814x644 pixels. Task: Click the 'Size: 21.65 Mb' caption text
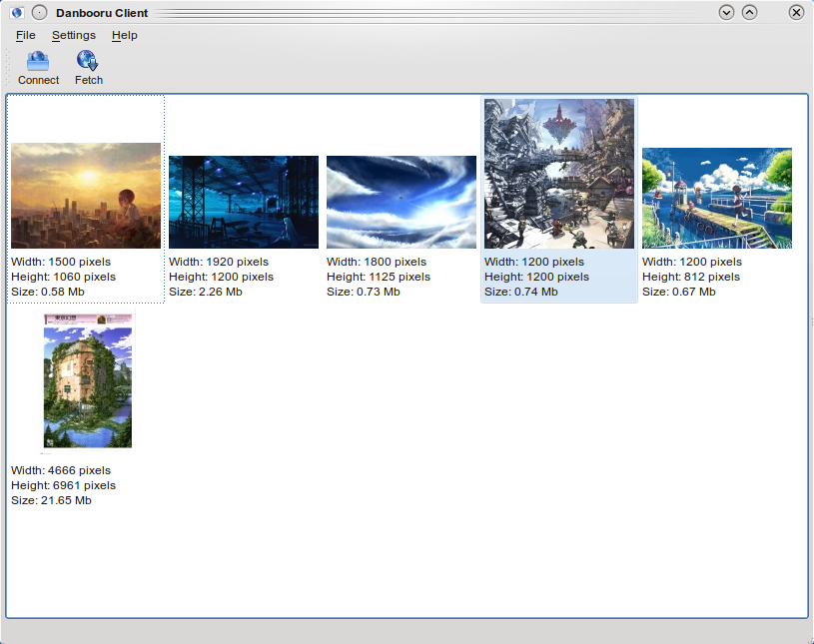click(51, 500)
